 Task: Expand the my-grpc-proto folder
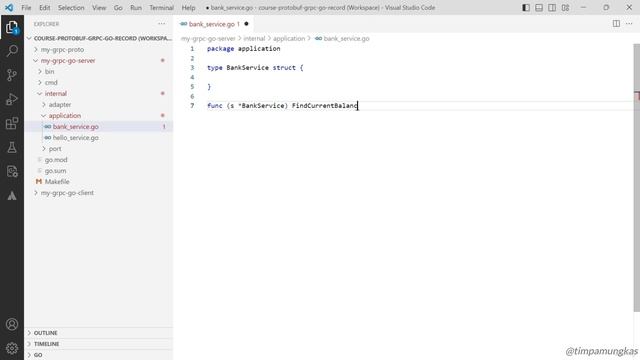(x=99, y=49)
